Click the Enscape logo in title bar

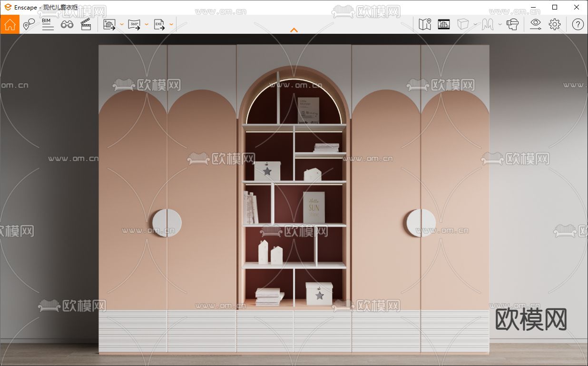click(8, 7)
